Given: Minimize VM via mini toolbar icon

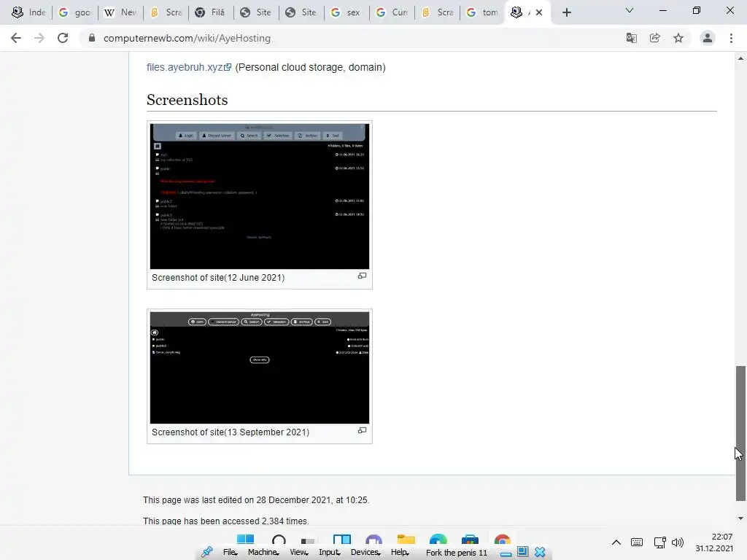Looking at the screenshot, I should pos(506,553).
